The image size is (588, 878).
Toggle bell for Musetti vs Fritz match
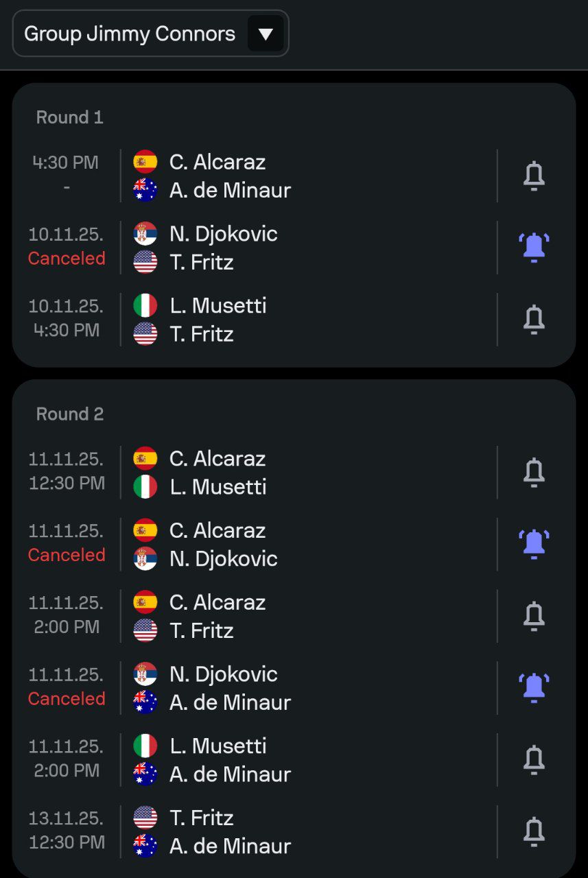(x=534, y=320)
